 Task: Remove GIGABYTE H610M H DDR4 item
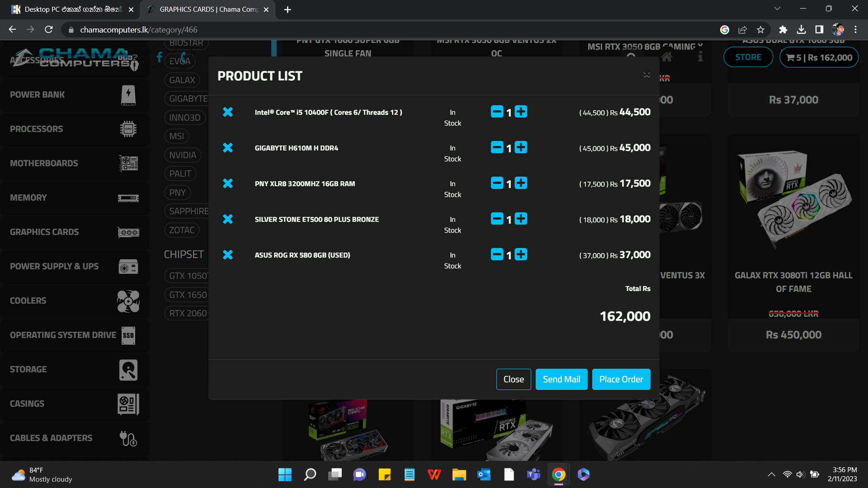228,147
